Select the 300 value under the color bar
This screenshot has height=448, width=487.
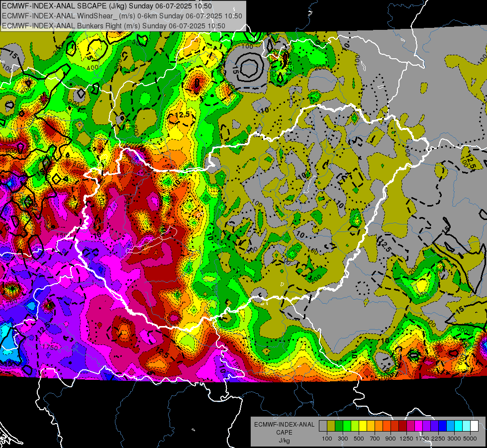pyautogui.click(x=343, y=439)
